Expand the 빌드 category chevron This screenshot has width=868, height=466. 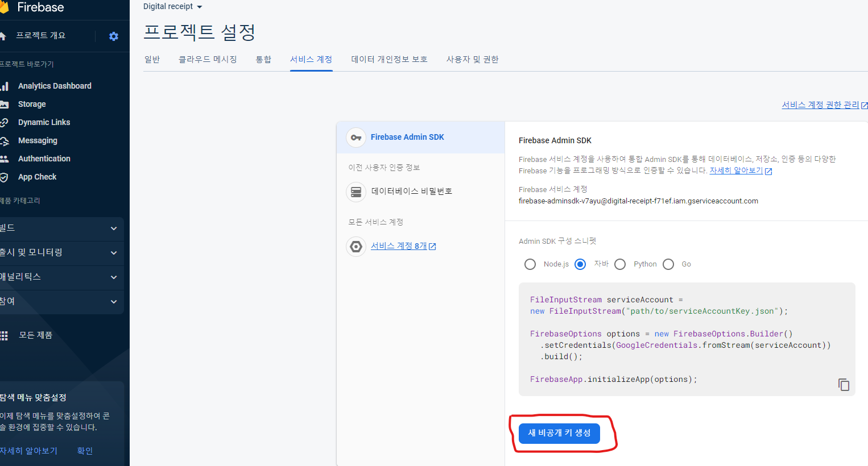click(x=114, y=228)
